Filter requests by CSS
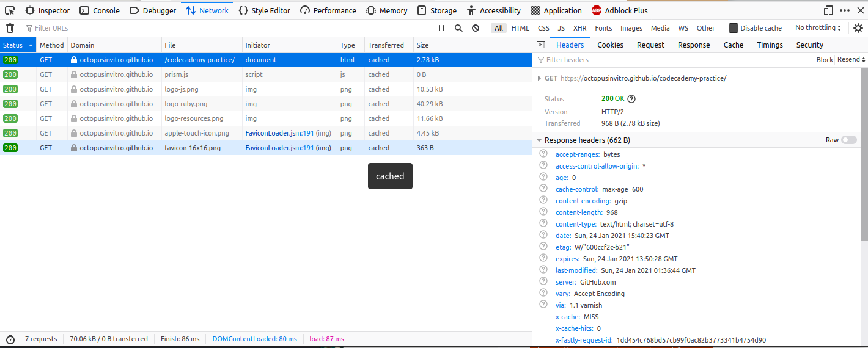This screenshot has width=868, height=348. pyautogui.click(x=543, y=28)
